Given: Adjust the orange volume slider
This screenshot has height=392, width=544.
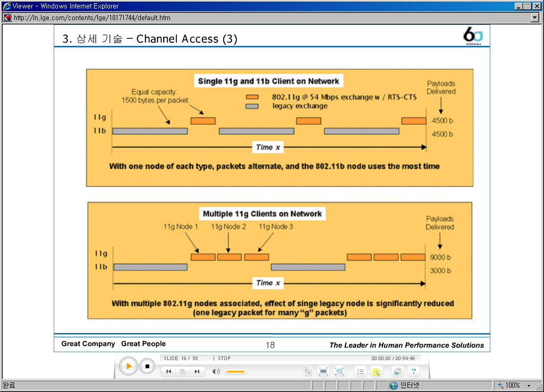Looking at the screenshot, I should (x=235, y=372).
